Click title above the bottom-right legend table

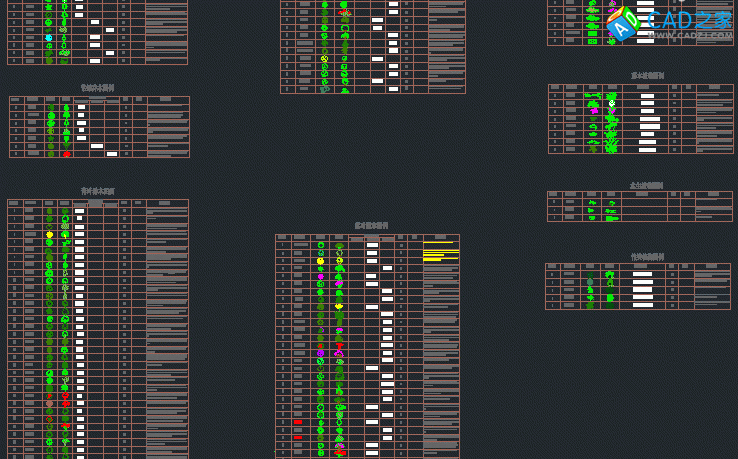tap(647, 257)
